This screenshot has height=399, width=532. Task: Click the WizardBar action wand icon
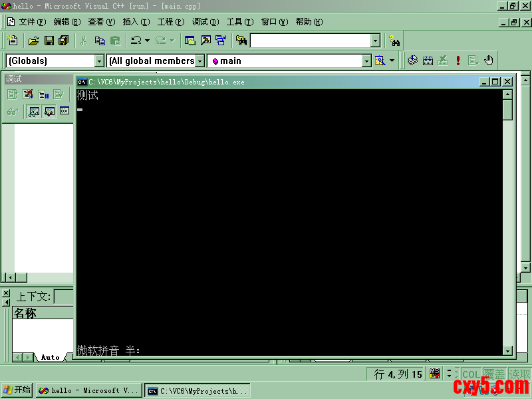(x=380, y=61)
